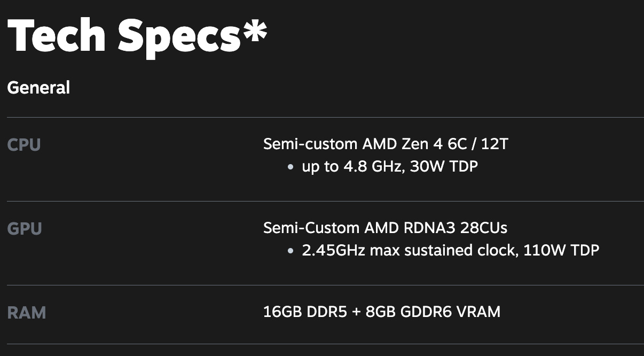The width and height of the screenshot is (644, 356).
Task: Click the CPU row label
Action: [x=24, y=145]
